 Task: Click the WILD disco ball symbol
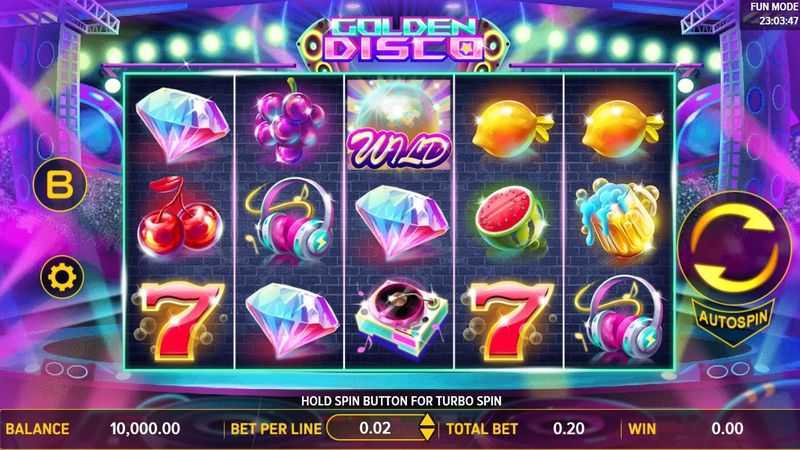pos(399,124)
